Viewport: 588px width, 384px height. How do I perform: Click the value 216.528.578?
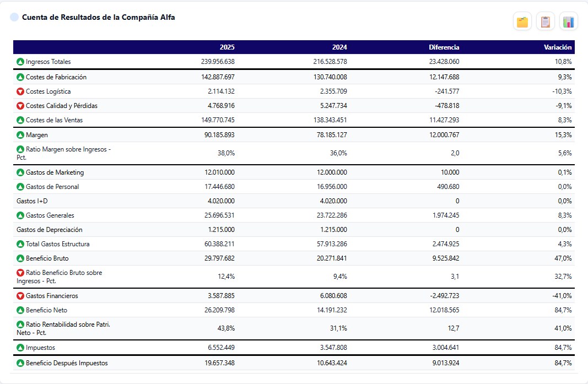point(330,62)
